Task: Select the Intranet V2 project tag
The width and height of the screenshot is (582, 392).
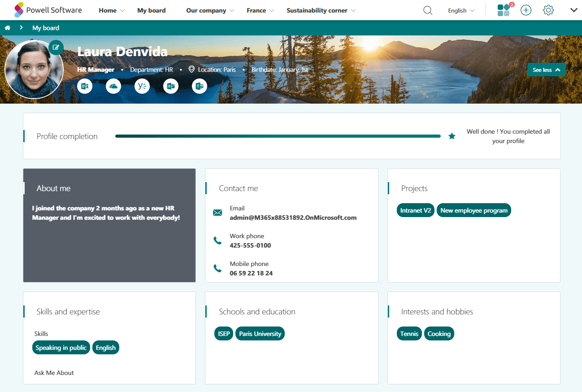Action: pyautogui.click(x=415, y=210)
